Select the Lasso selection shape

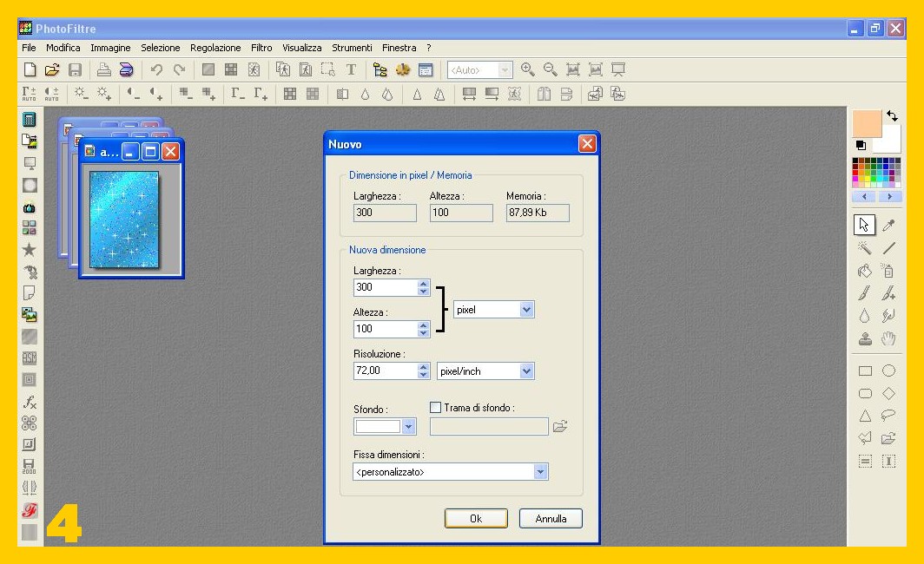pyautogui.click(x=888, y=416)
